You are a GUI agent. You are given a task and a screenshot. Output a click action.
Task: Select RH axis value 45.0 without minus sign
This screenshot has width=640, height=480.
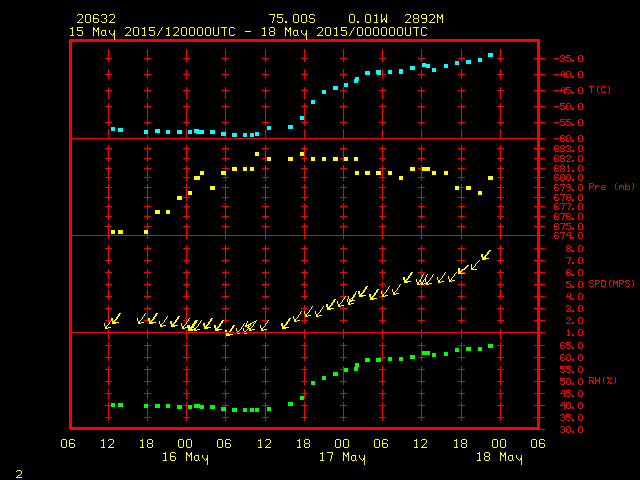point(571,394)
